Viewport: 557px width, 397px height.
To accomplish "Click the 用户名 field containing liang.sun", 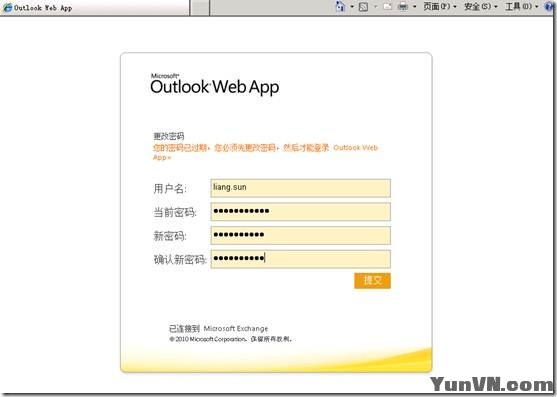I will pos(301,188).
